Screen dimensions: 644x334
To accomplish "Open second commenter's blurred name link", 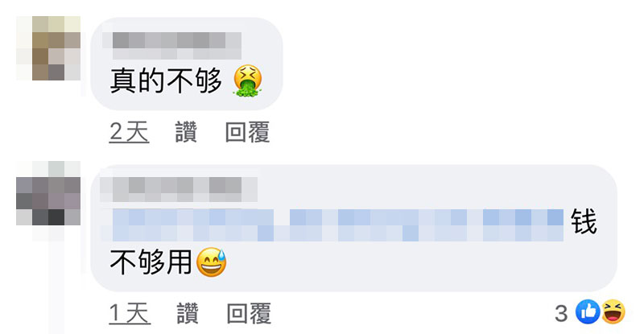I will tap(179, 189).
